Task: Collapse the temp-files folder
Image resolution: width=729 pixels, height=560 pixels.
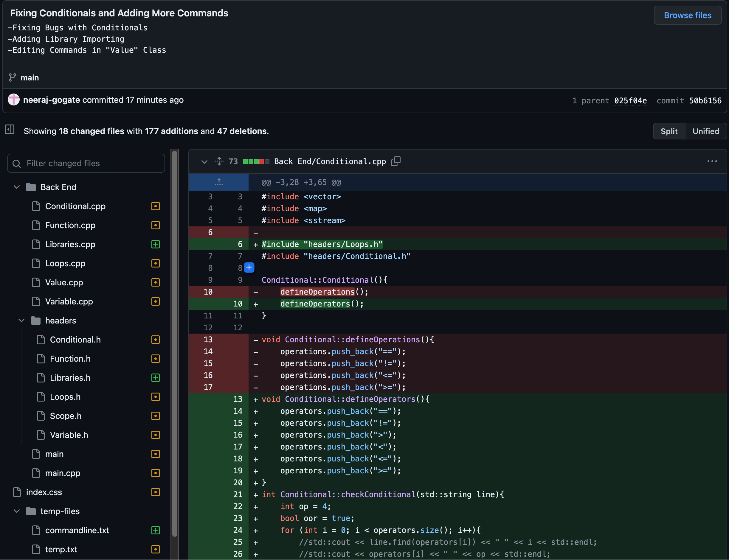Action: [x=17, y=511]
